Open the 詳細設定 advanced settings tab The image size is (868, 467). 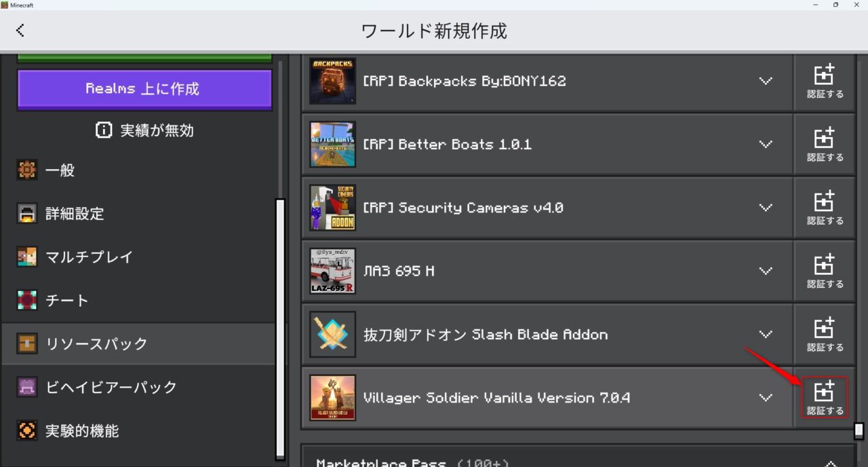click(138, 214)
